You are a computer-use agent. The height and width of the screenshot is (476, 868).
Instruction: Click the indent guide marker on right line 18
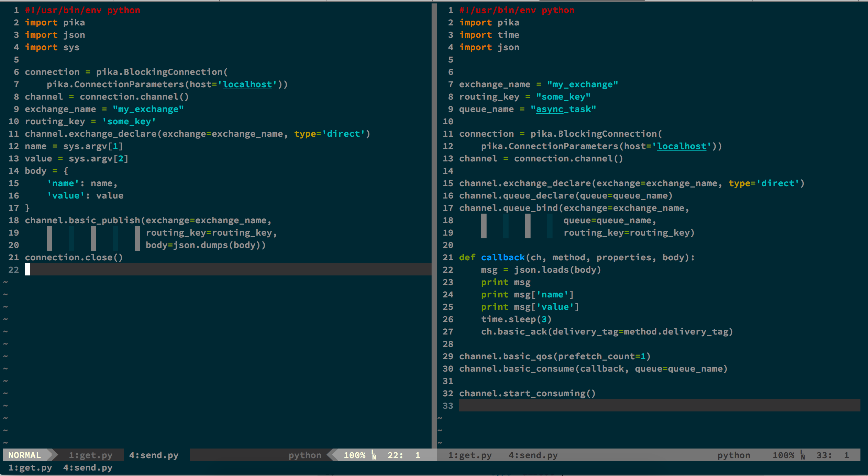click(x=484, y=220)
